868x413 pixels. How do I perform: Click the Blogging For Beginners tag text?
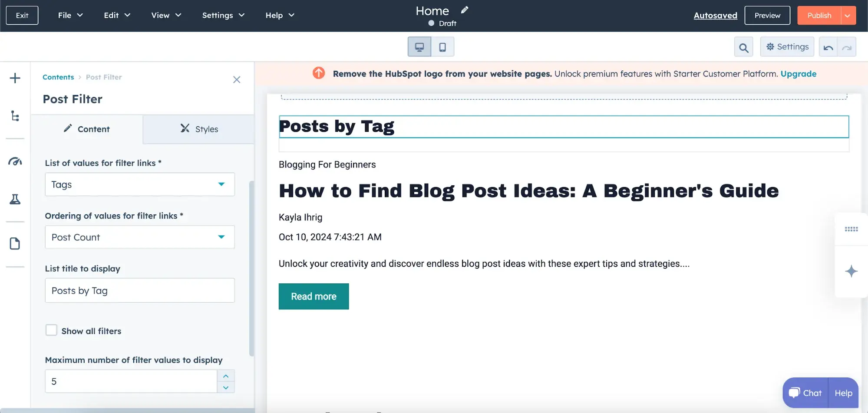[x=327, y=164]
